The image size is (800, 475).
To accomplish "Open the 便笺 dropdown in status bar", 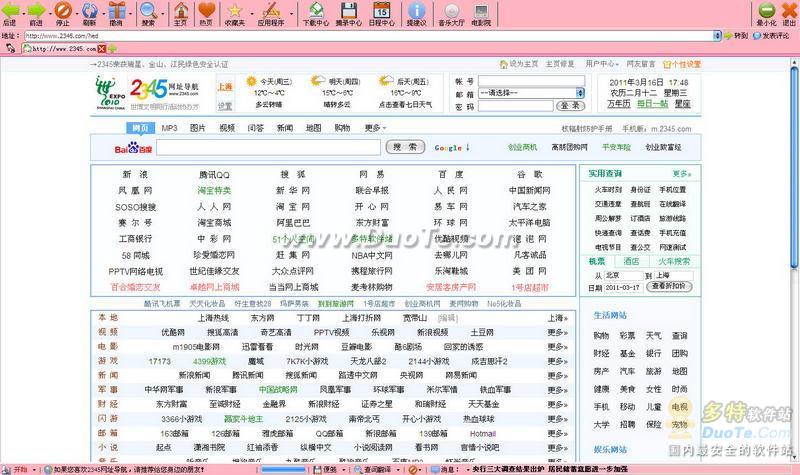I will (x=343, y=469).
